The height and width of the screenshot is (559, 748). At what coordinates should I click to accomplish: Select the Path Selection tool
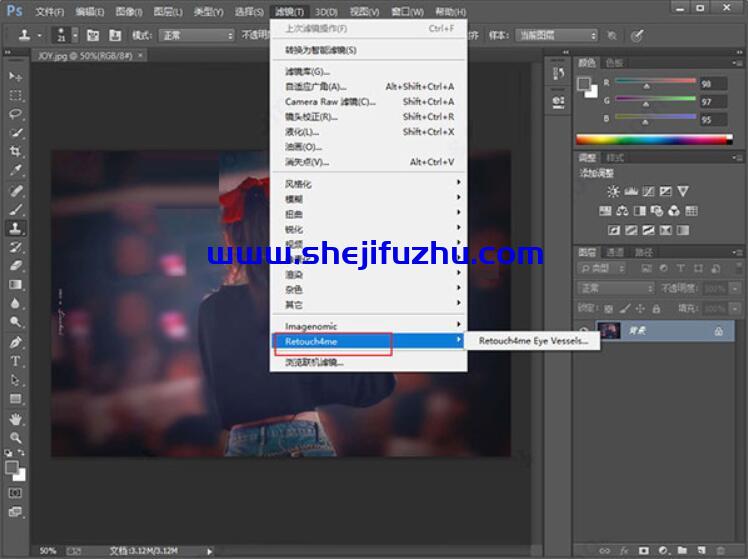click(15, 380)
